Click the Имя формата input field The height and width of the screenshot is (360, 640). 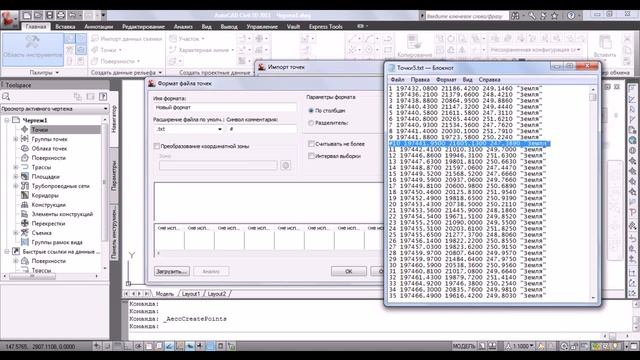225,107
